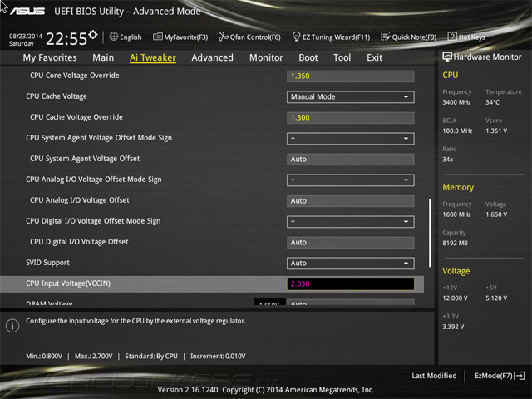This screenshot has width=532, height=399.
Task: Click the settings list vertical scrollbar
Action: coord(430,233)
